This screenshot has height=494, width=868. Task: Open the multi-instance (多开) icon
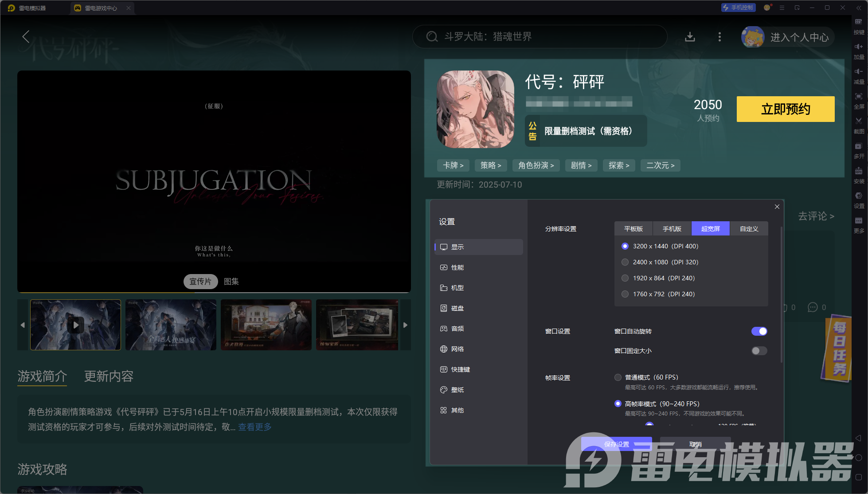(x=859, y=146)
